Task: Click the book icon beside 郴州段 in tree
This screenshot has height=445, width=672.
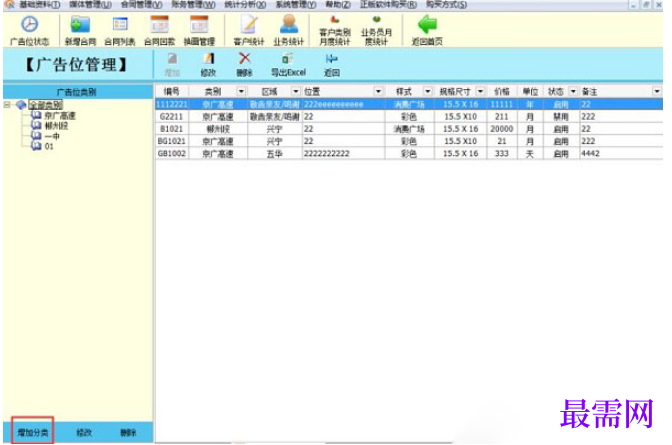Action: click(x=36, y=126)
